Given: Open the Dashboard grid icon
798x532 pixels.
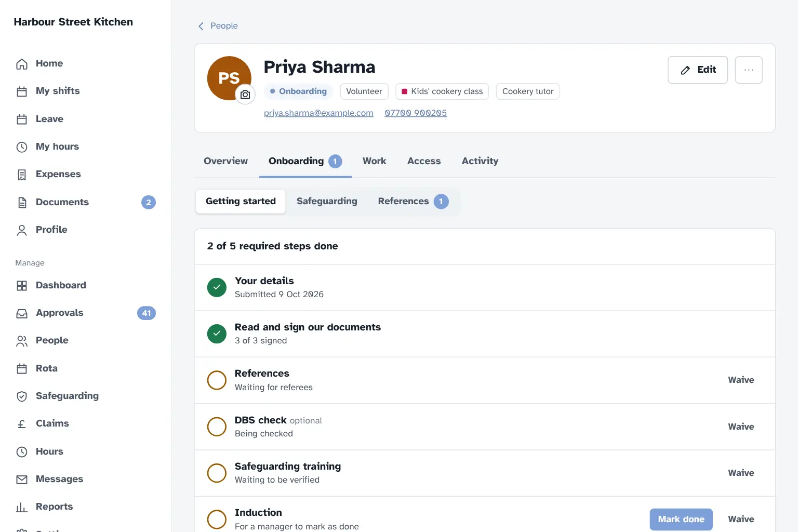Looking at the screenshot, I should point(22,286).
